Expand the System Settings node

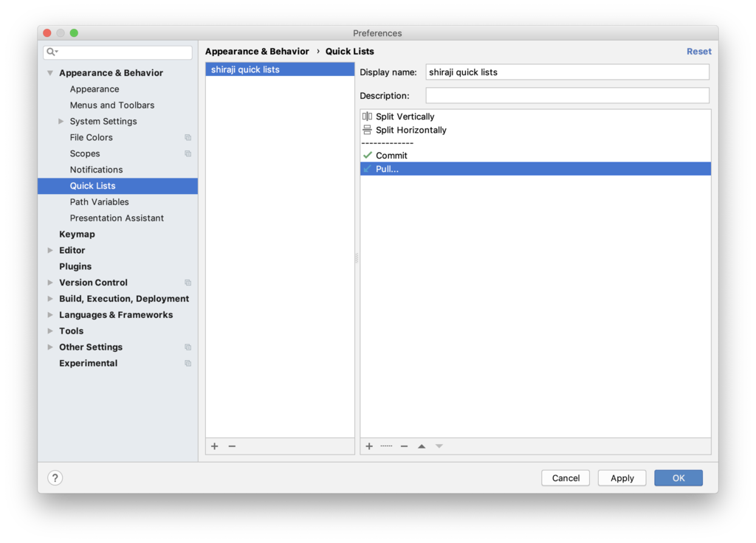pos(61,122)
